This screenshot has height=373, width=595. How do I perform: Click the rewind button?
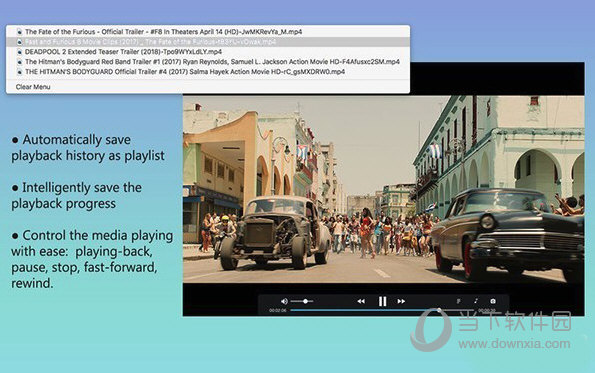click(361, 301)
